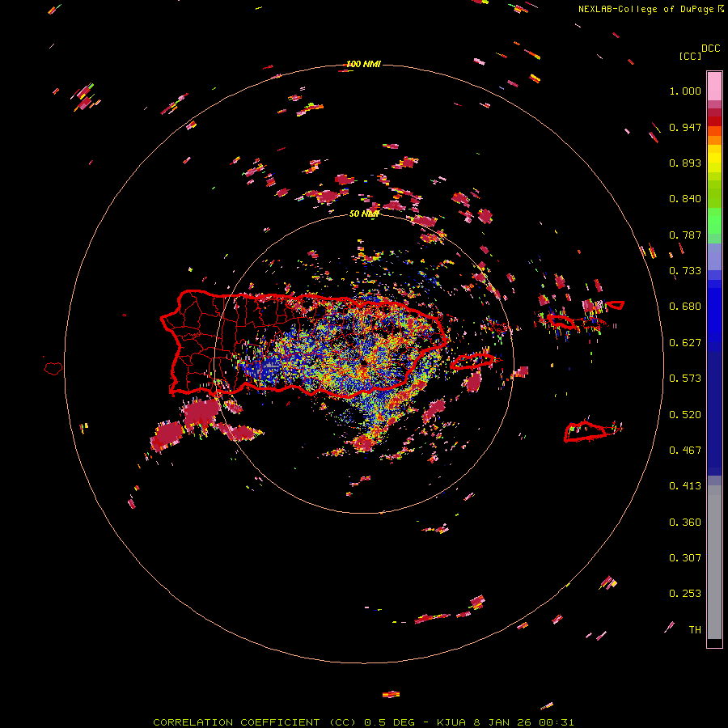This screenshot has width=728, height=728.
Task: Pick the 0.787 scale value
Action: pos(685,235)
